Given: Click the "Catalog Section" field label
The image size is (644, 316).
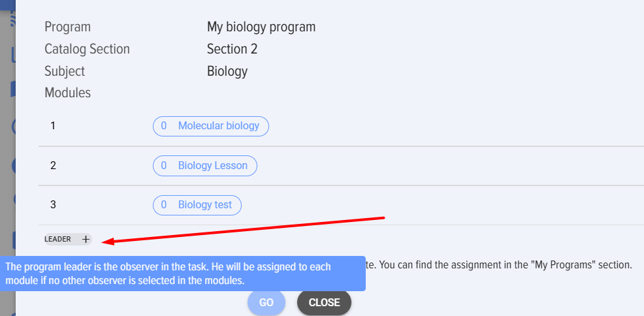Looking at the screenshot, I should [87, 49].
